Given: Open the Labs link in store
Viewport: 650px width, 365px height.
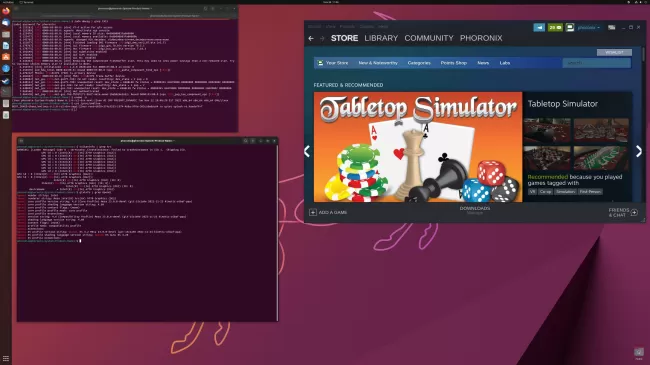Looking at the screenshot, I should pyautogui.click(x=504, y=63).
